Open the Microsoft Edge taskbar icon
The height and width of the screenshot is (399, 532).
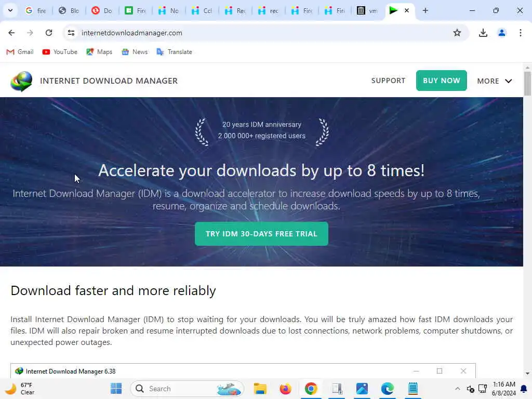387,389
